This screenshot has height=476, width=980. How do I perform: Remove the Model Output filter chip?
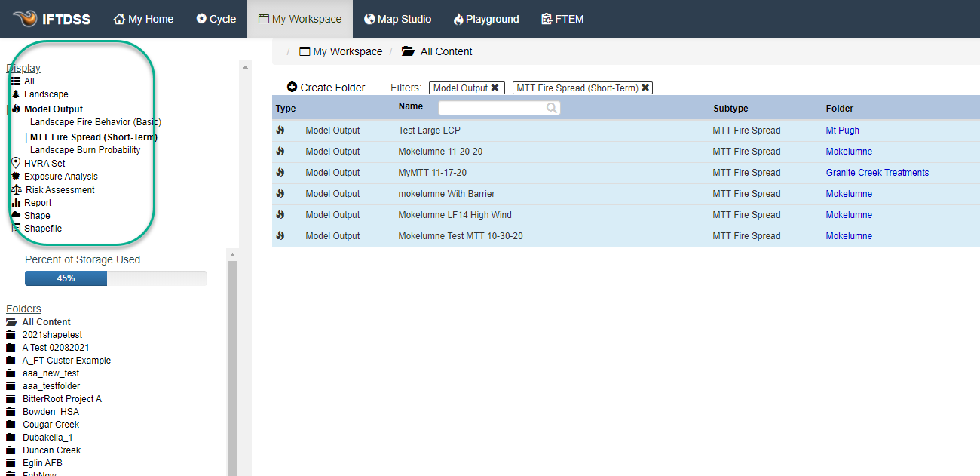pyautogui.click(x=495, y=88)
